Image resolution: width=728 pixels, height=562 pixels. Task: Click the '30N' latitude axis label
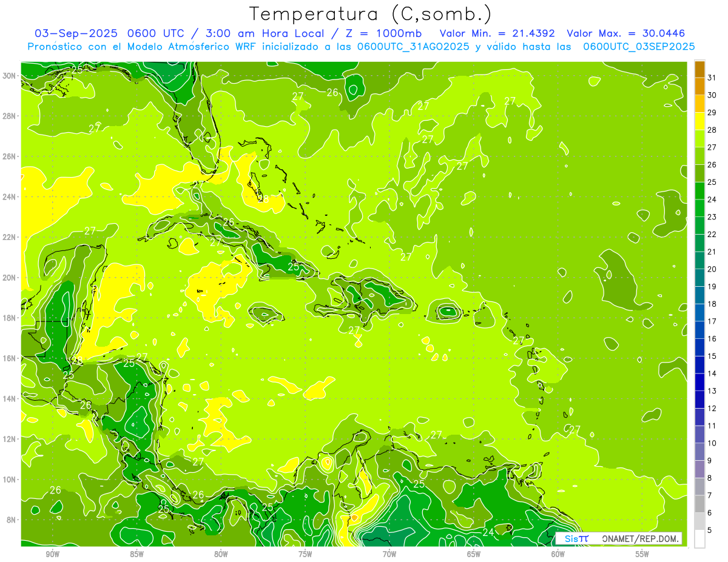point(9,76)
